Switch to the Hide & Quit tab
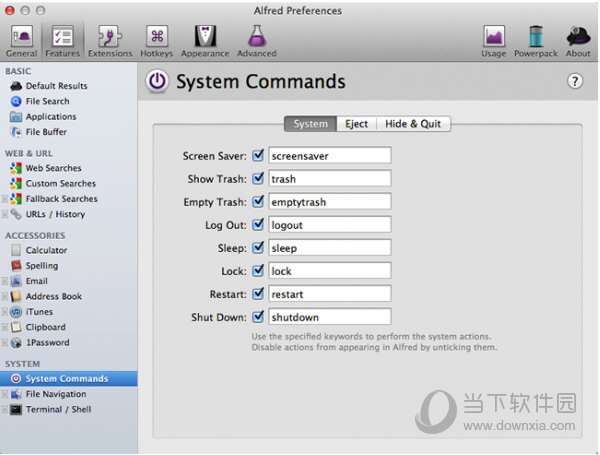This screenshot has width=600, height=455. (x=413, y=124)
